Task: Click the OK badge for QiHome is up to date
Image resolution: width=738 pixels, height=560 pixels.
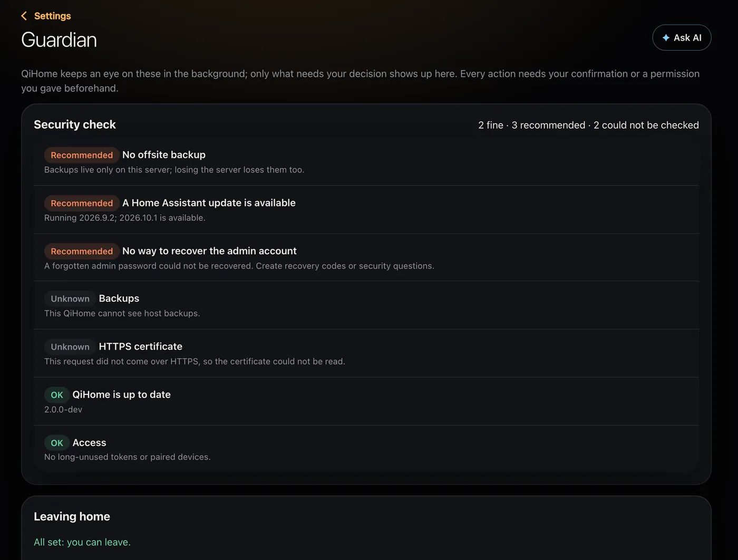Action: click(x=57, y=395)
